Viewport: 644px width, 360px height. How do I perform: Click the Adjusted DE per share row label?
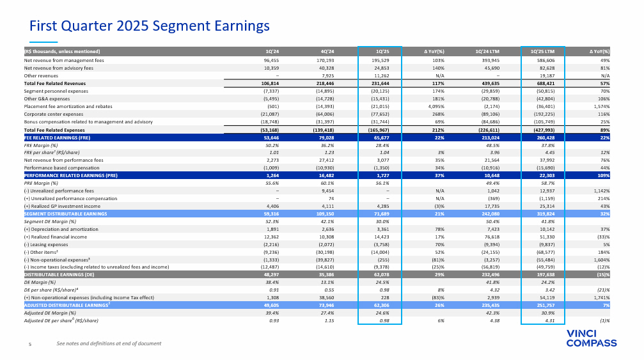61,320
